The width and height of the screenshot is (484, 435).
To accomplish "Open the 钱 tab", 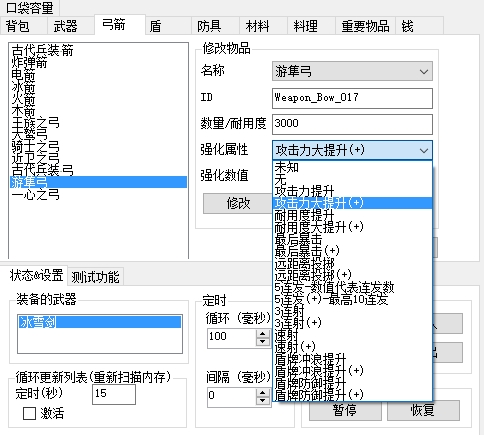I will coord(419,26).
